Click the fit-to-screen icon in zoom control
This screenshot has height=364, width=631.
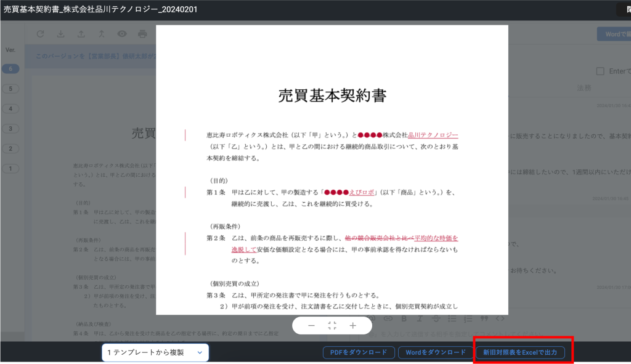coord(332,325)
